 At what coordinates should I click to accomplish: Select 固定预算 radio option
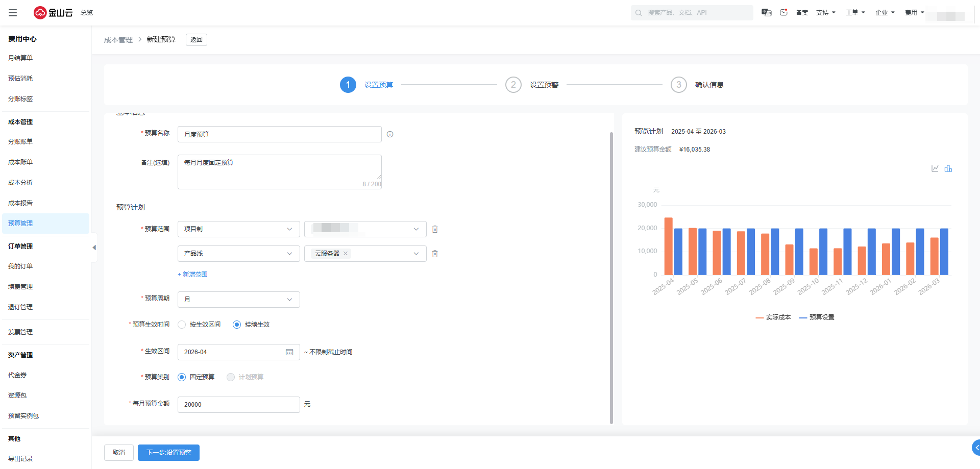[x=182, y=377]
